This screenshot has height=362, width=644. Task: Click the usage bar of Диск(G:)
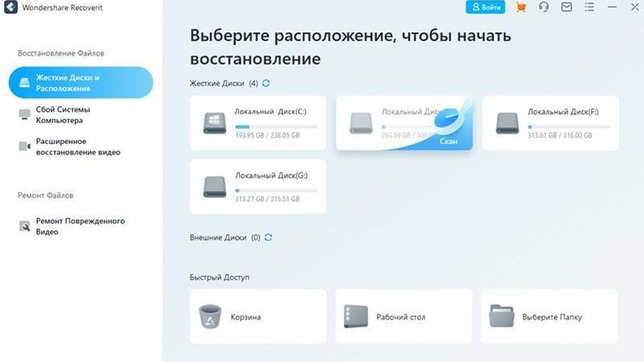tap(276, 191)
